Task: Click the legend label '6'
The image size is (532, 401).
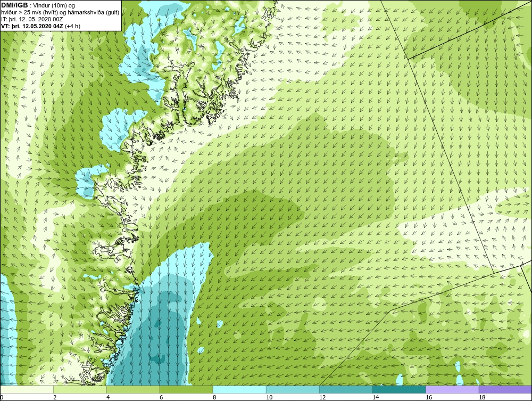Action: [161, 397]
